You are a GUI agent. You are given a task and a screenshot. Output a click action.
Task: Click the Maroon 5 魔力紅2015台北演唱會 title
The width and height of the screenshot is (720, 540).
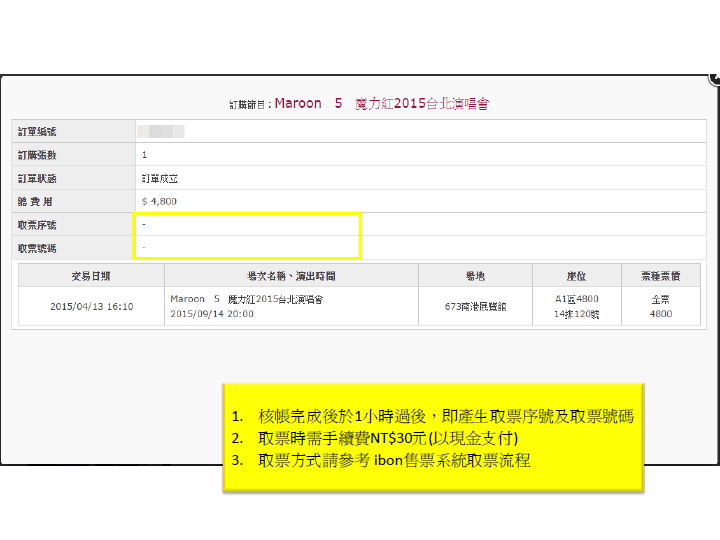[x=382, y=103]
